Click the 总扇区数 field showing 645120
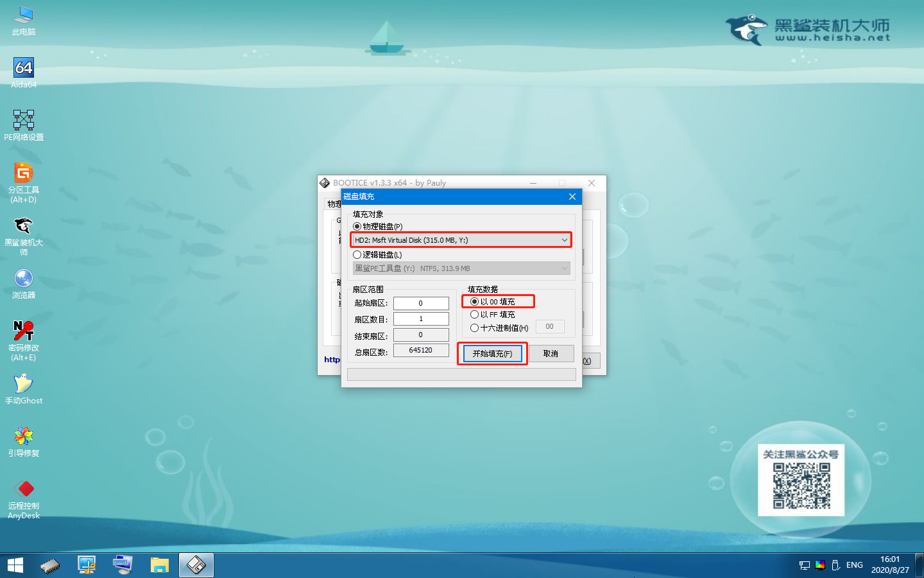Image resolution: width=924 pixels, height=578 pixels. coord(421,350)
